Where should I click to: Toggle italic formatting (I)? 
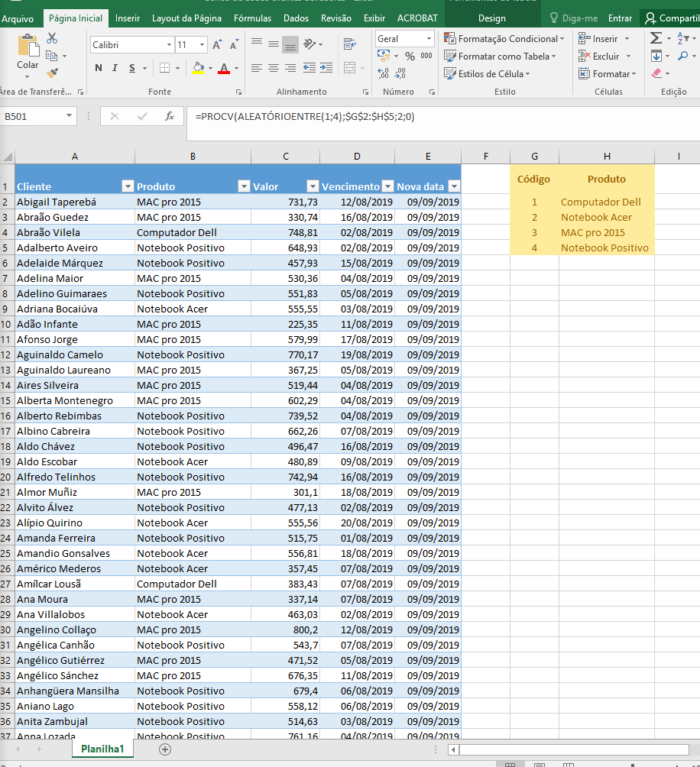point(115,68)
